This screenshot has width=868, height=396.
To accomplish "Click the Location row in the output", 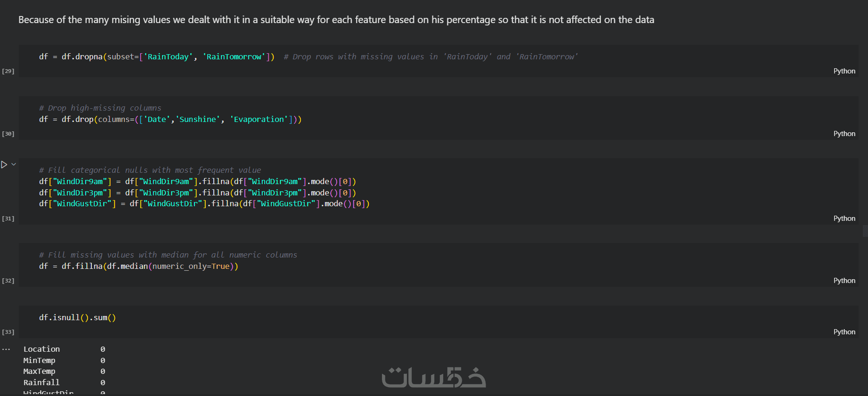I will (42, 349).
